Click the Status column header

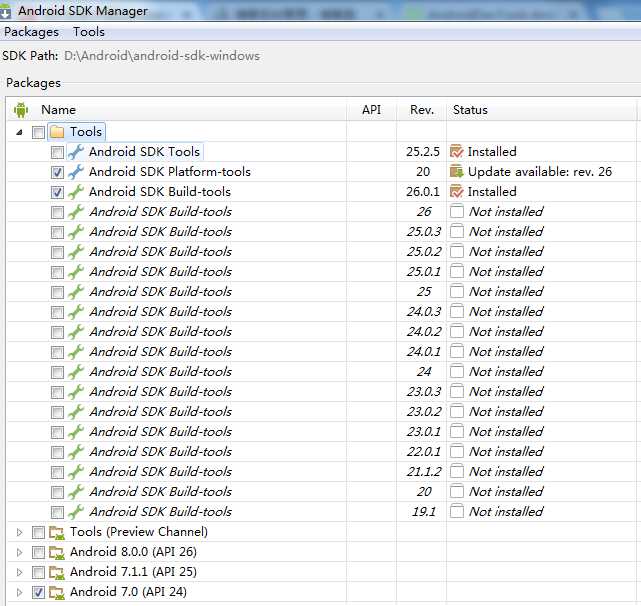point(470,110)
